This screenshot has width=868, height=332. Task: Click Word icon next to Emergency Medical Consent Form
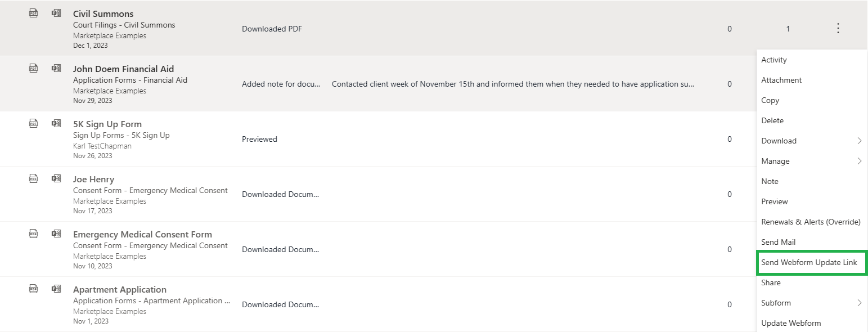pyautogui.click(x=56, y=234)
